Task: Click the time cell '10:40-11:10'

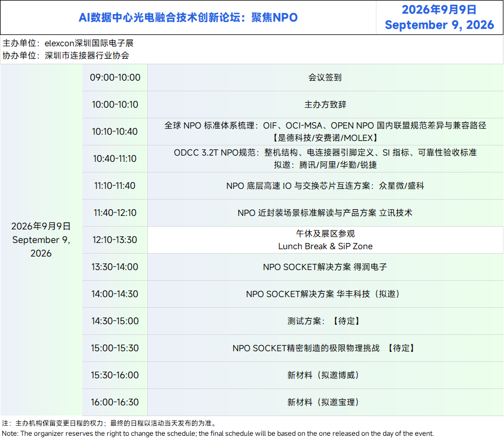Action: tap(115, 158)
